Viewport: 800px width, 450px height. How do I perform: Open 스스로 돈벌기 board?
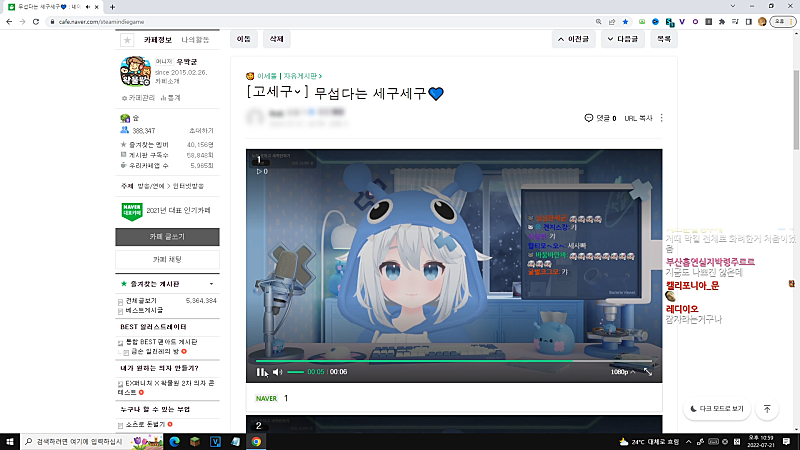coord(145,424)
